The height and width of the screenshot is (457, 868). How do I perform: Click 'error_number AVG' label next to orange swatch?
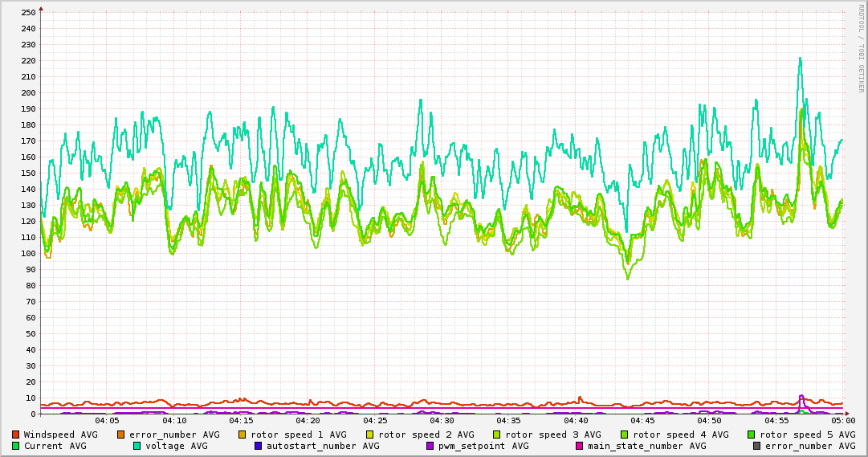(174, 435)
